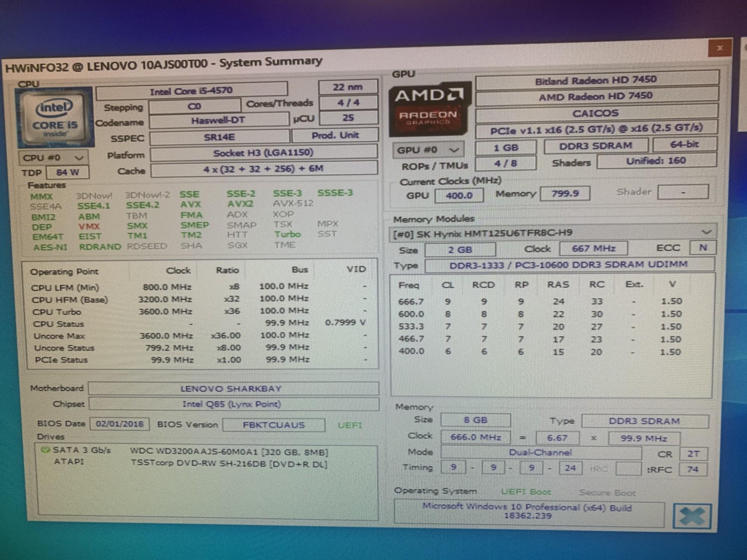Select the 666.7 frequency timing row

[540, 301]
